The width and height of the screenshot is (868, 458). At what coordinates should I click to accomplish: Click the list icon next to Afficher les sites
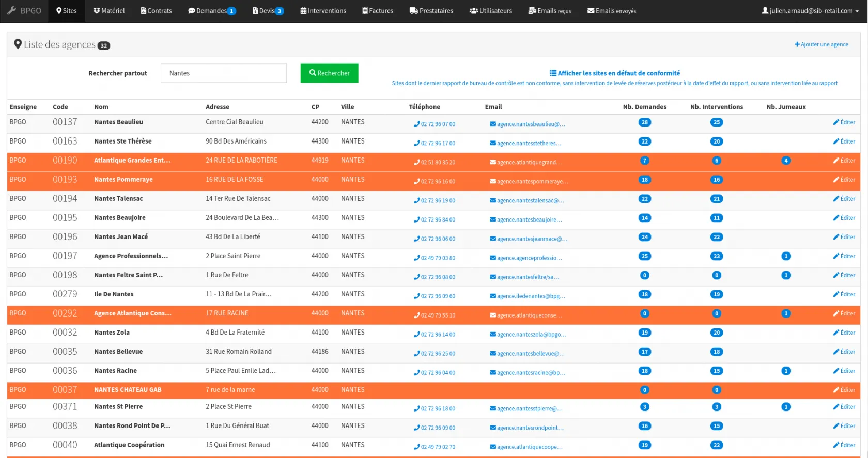(553, 73)
